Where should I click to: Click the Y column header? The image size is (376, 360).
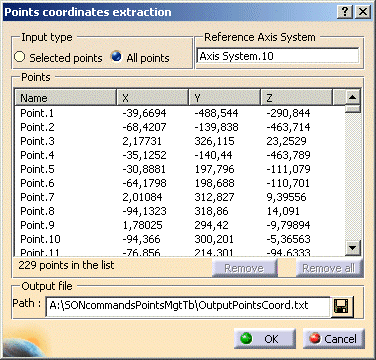tap(225, 98)
